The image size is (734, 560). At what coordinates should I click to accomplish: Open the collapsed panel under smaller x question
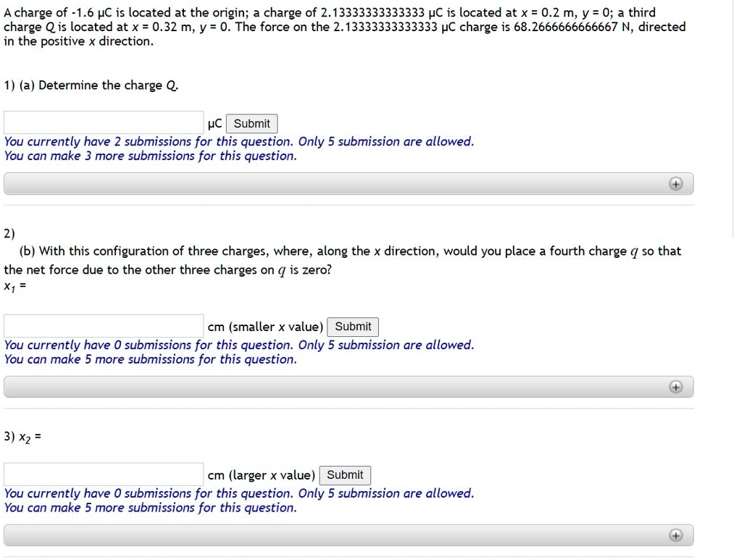(348, 387)
